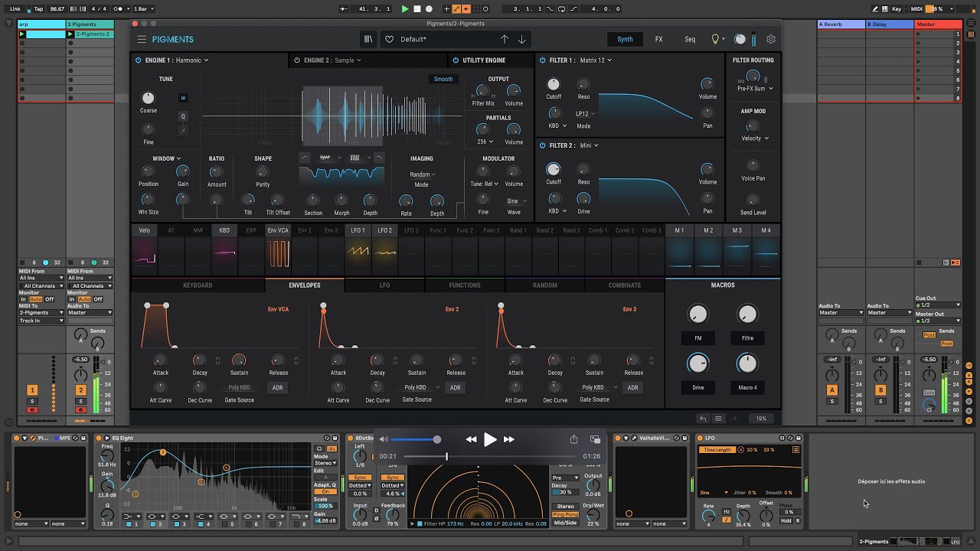This screenshot has height=551, width=980.
Task: Click picture-in-picture icon in video overlay
Action: 595,439
